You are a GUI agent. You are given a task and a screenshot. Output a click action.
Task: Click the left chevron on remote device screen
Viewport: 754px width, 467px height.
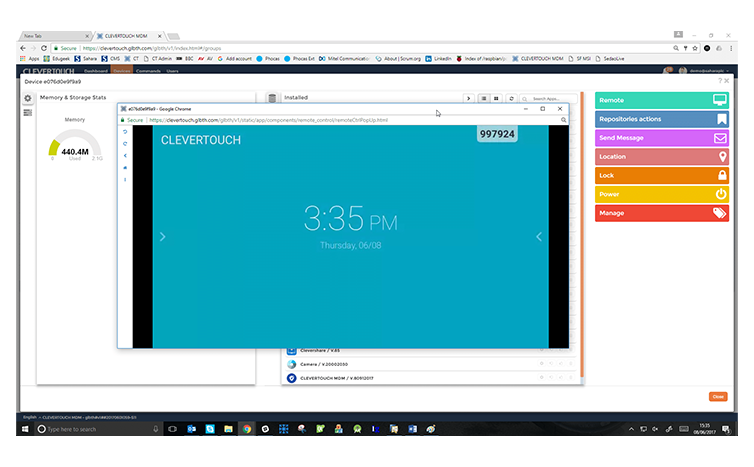(539, 237)
